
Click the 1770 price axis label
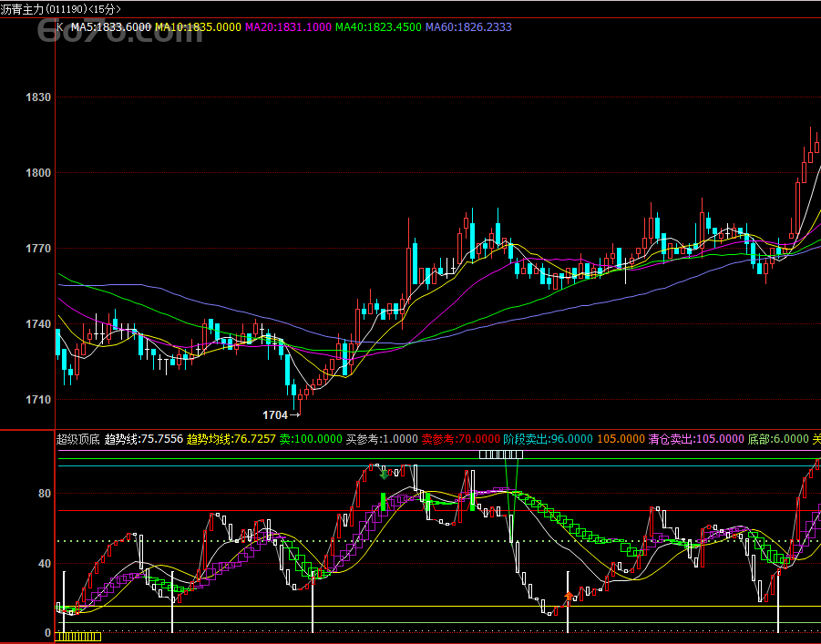pyautogui.click(x=38, y=249)
